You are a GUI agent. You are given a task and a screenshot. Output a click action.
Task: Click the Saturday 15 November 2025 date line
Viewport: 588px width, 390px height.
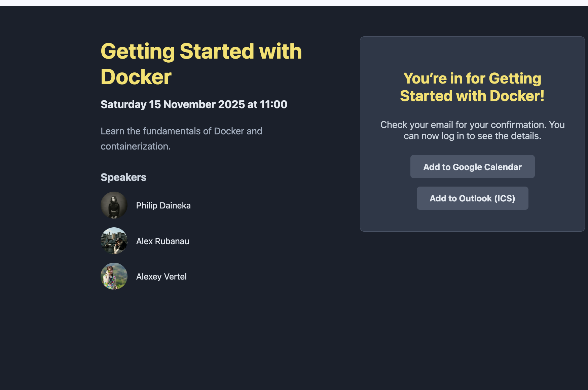click(194, 104)
